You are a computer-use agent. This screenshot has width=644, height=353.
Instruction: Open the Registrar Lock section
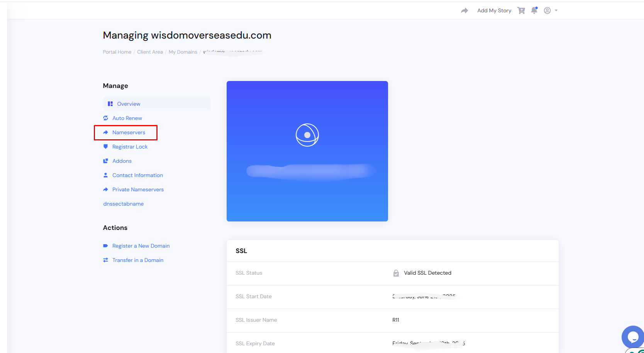click(130, 147)
